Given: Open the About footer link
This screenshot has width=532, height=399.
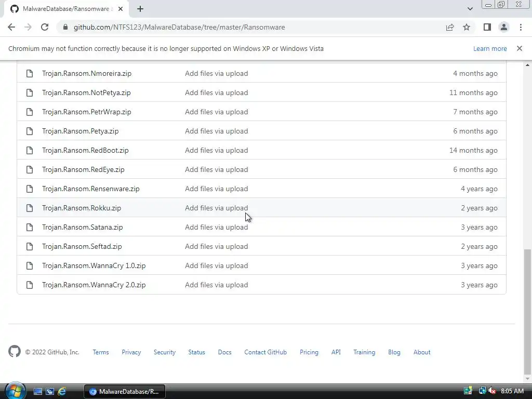Looking at the screenshot, I should pos(422,352).
